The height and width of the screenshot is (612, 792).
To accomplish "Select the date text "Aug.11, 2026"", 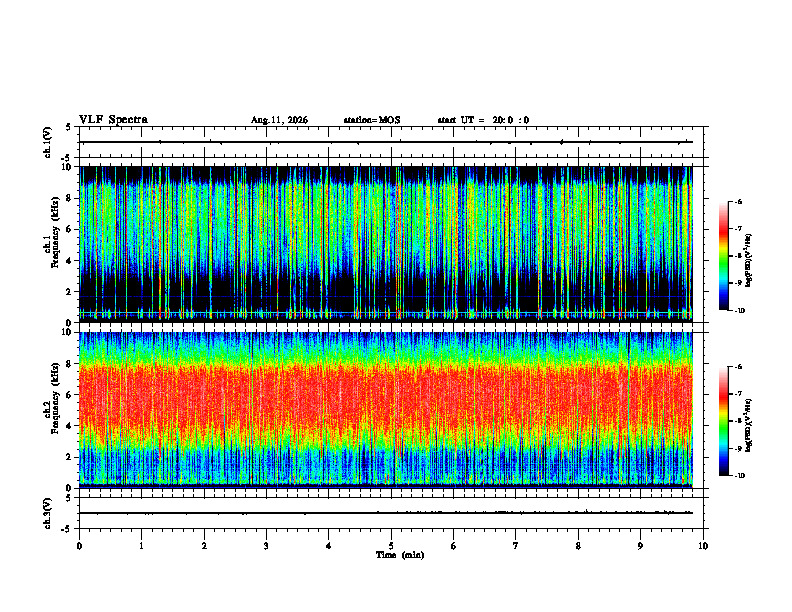I will click(x=279, y=120).
